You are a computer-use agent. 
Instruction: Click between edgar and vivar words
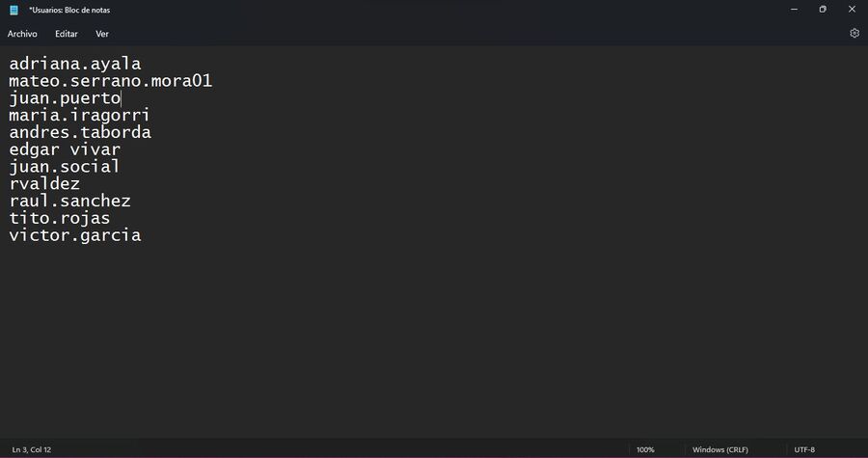click(65, 149)
